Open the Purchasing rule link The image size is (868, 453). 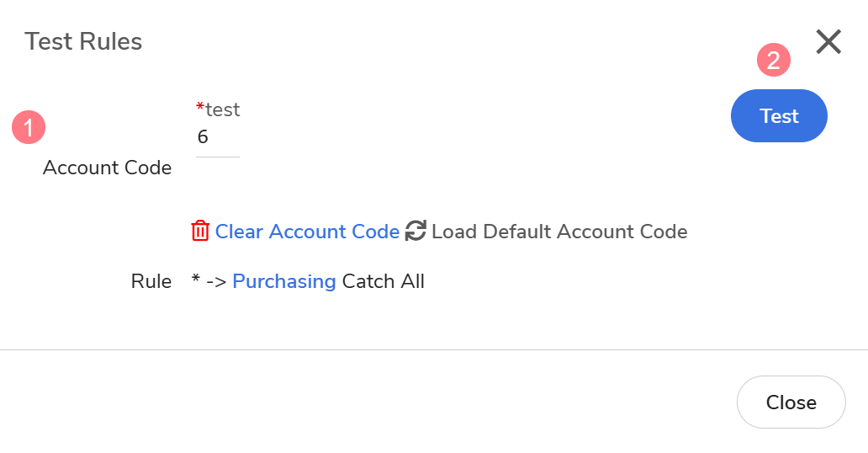tap(284, 281)
